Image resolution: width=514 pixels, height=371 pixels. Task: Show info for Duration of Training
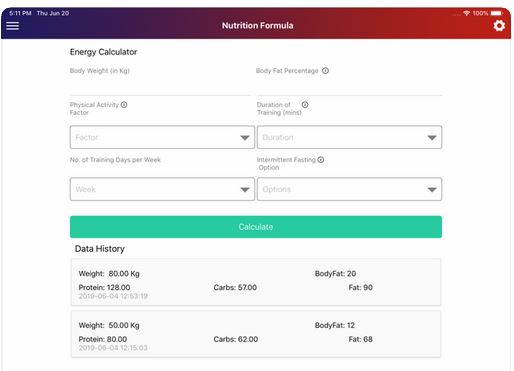tap(305, 105)
